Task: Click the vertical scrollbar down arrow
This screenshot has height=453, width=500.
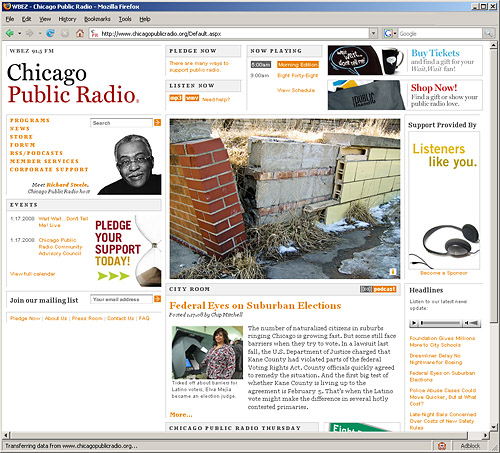Action: [x=494, y=427]
